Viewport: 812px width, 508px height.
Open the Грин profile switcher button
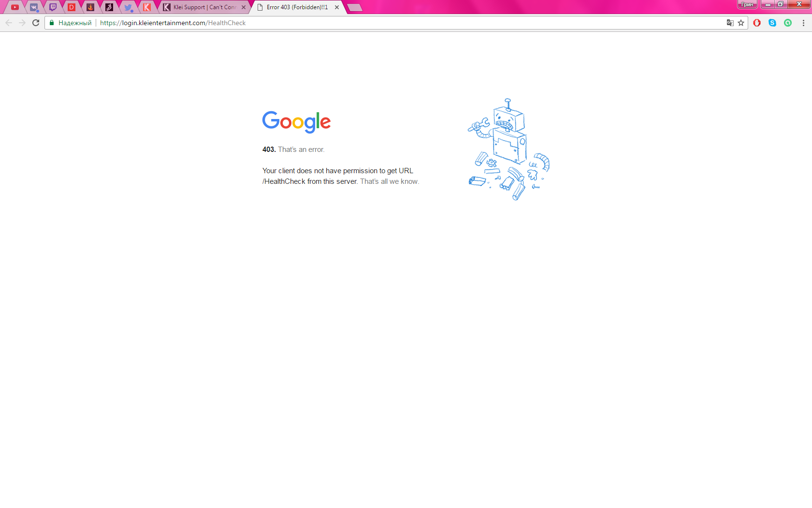tap(747, 4)
